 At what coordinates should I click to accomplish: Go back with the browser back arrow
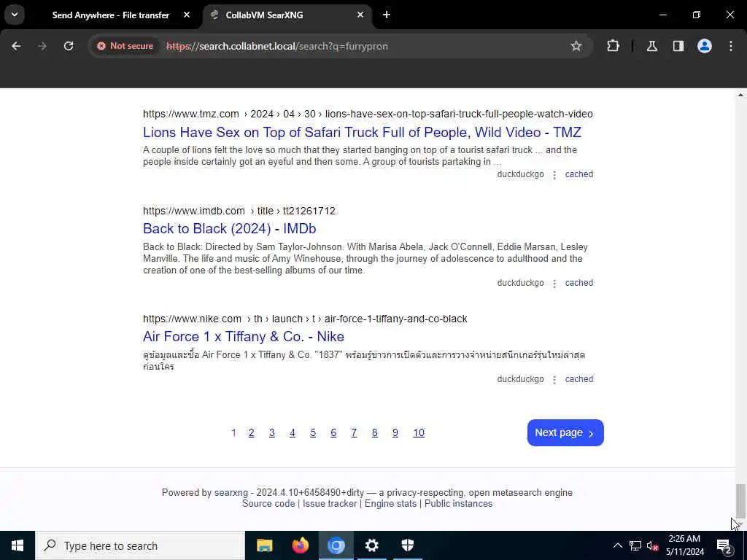pyautogui.click(x=16, y=46)
